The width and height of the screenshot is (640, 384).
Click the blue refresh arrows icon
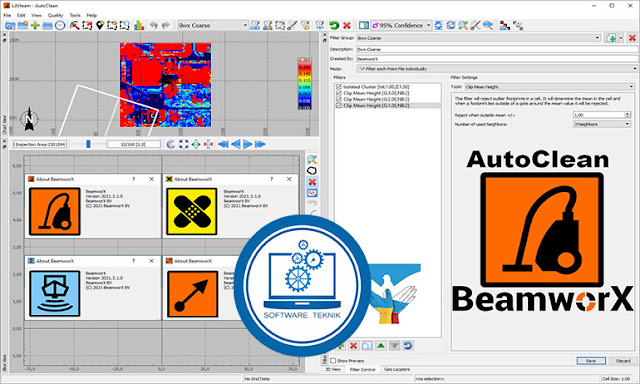coord(451,25)
